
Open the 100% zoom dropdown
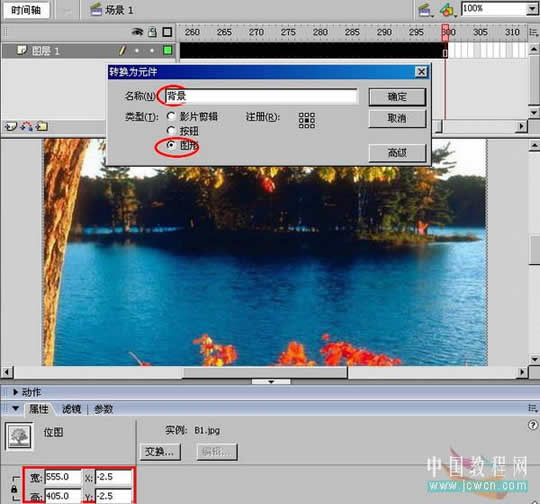coord(532,9)
